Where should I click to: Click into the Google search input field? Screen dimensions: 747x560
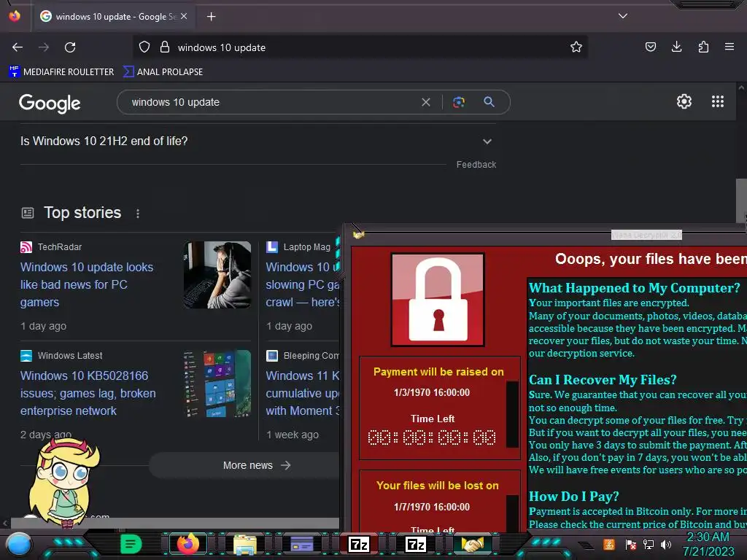[x=271, y=102]
